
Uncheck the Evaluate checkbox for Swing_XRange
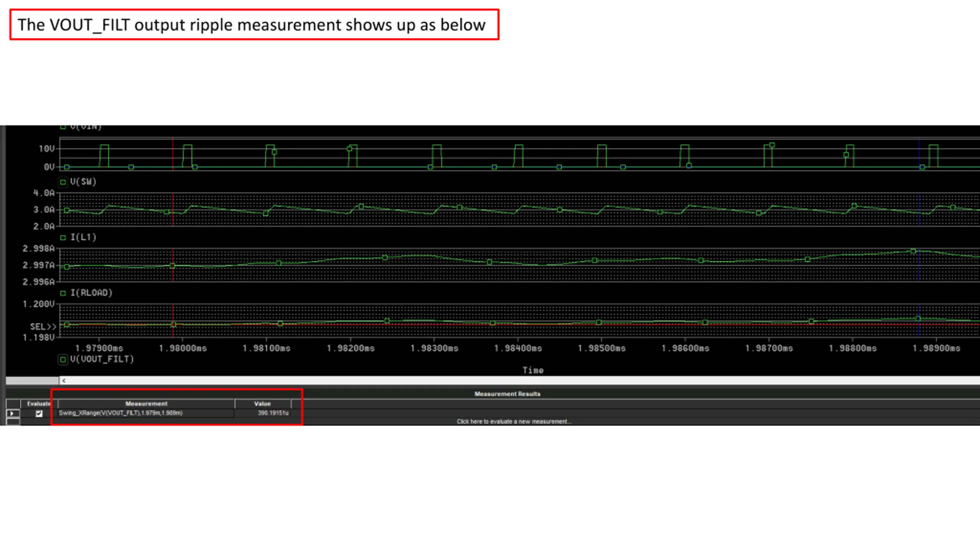(39, 413)
